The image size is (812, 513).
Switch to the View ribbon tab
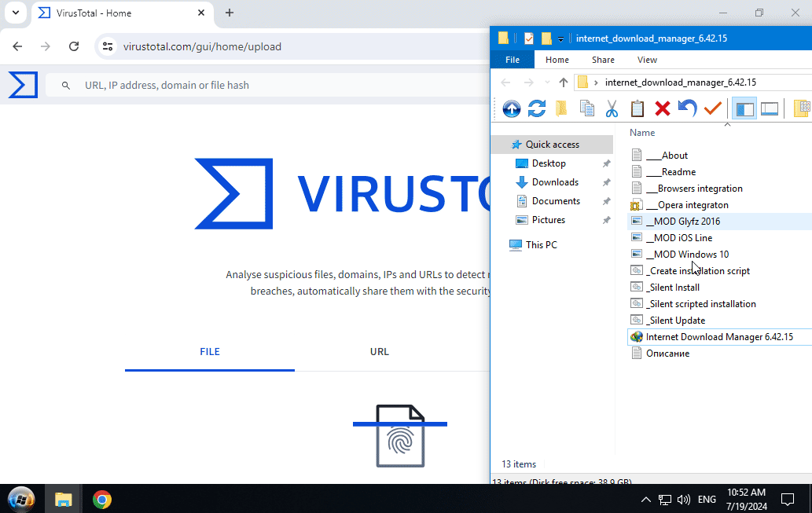click(x=647, y=60)
